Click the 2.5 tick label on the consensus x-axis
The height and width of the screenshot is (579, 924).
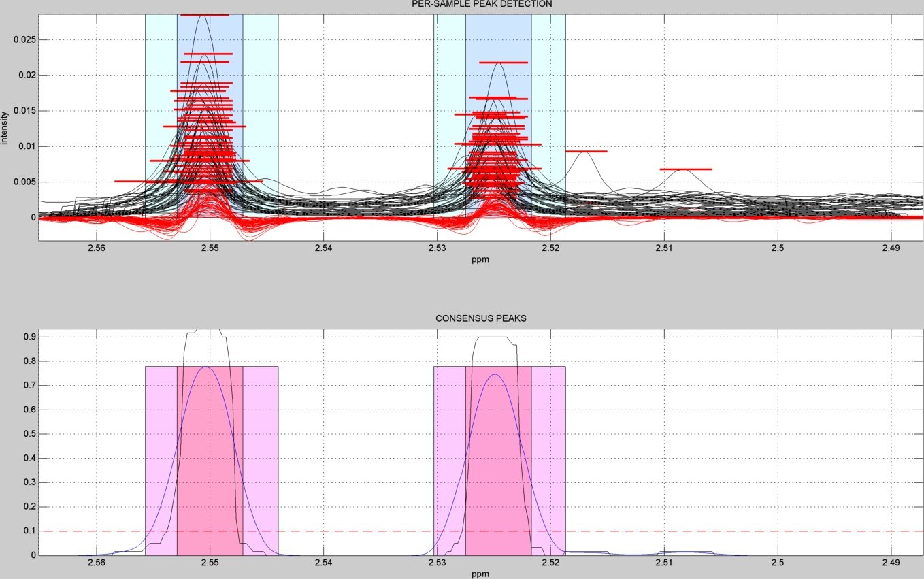(778, 563)
